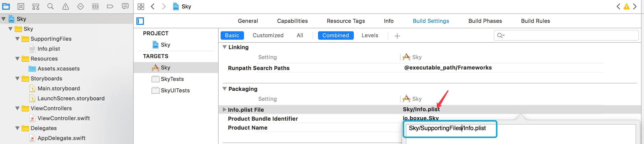Open the Breakpoint navigator icon
The width and height of the screenshot is (644, 144).
click(x=110, y=6)
